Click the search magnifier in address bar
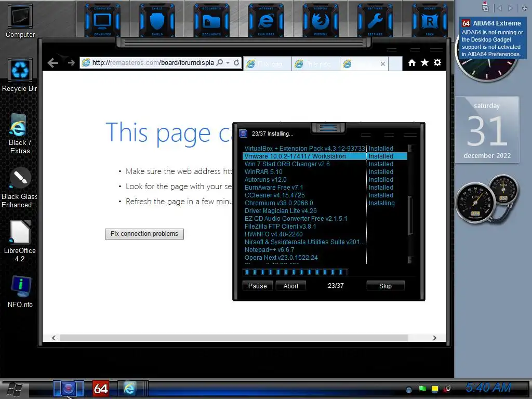Screen dimensions: 532x399 tap(220, 62)
